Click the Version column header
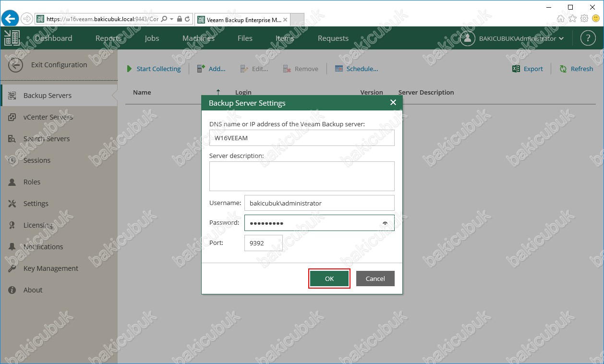The width and height of the screenshot is (604, 364). 372,92
